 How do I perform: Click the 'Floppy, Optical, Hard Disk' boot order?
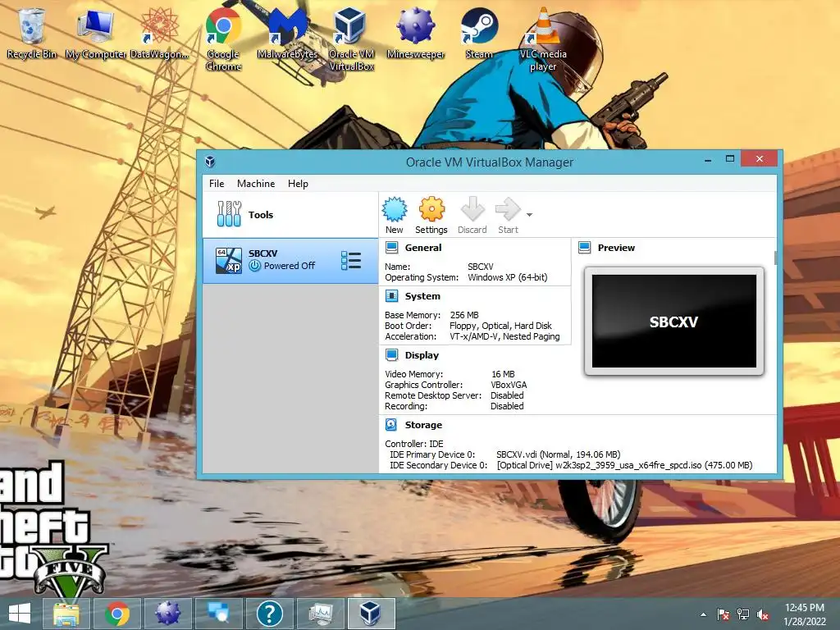(x=500, y=326)
